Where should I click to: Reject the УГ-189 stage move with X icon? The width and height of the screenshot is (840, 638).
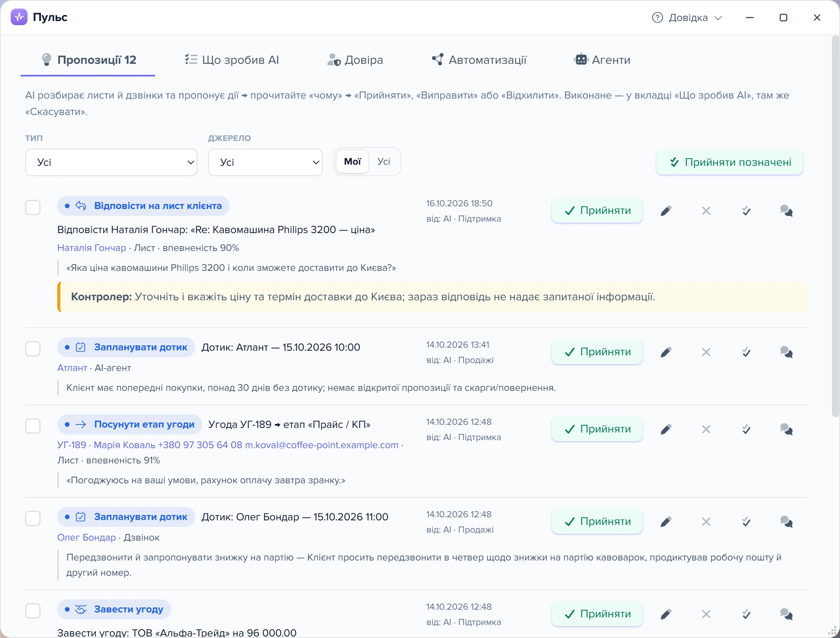706,429
